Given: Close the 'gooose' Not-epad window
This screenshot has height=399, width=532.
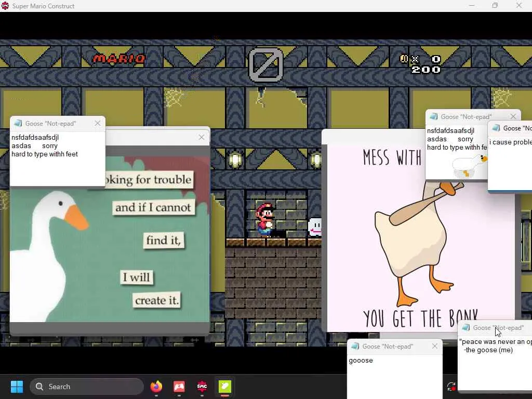Looking at the screenshot, I should pos(435,346).
